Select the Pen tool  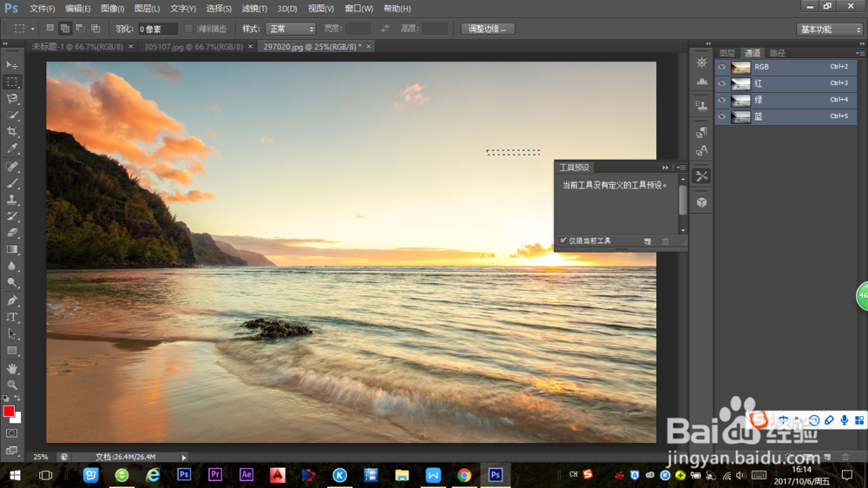coord(11,300)
